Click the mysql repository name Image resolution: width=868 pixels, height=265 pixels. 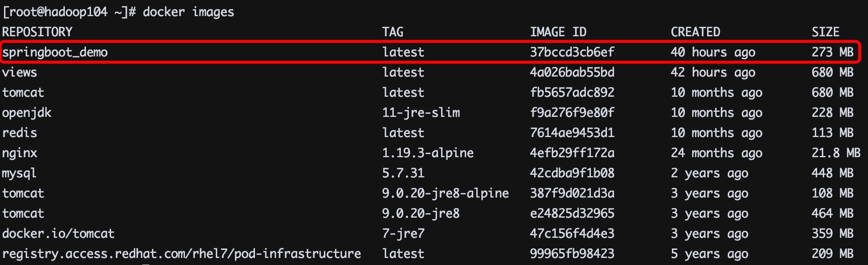tap(20, 173)
